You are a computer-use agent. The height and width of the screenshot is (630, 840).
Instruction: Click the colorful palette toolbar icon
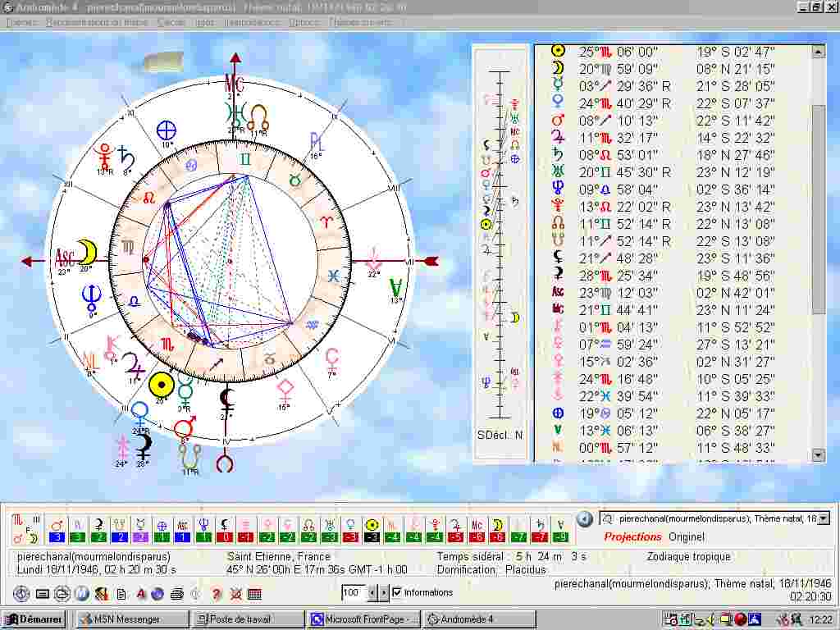click(101, 594)
